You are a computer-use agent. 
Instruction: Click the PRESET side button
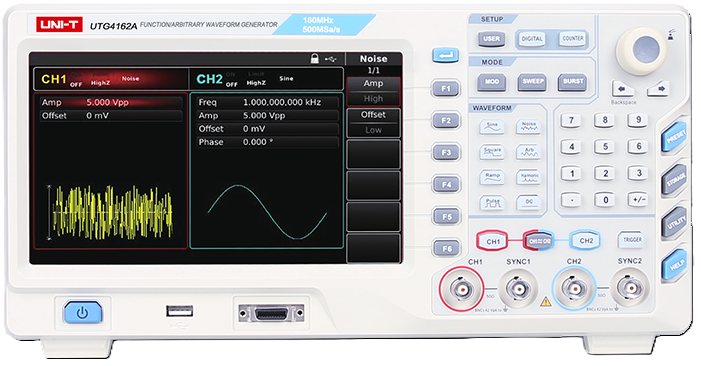click(x=675, y=136)
